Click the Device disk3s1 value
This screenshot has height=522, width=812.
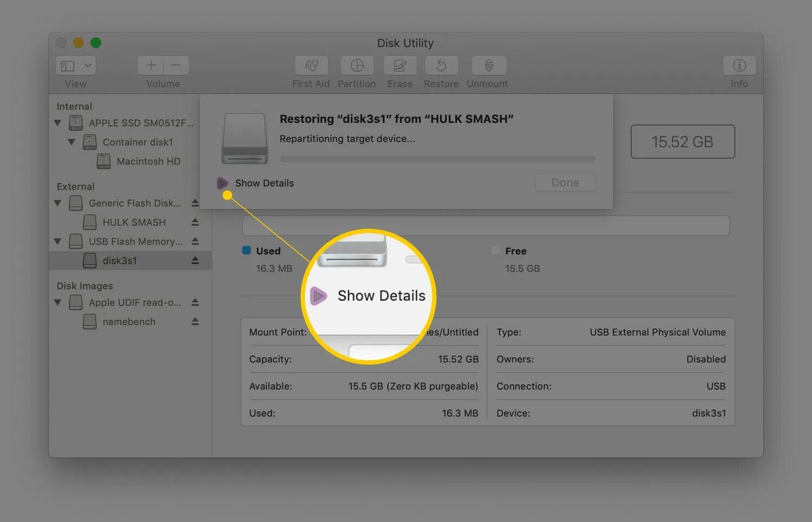pyautogui.click(x=709, y=414)
